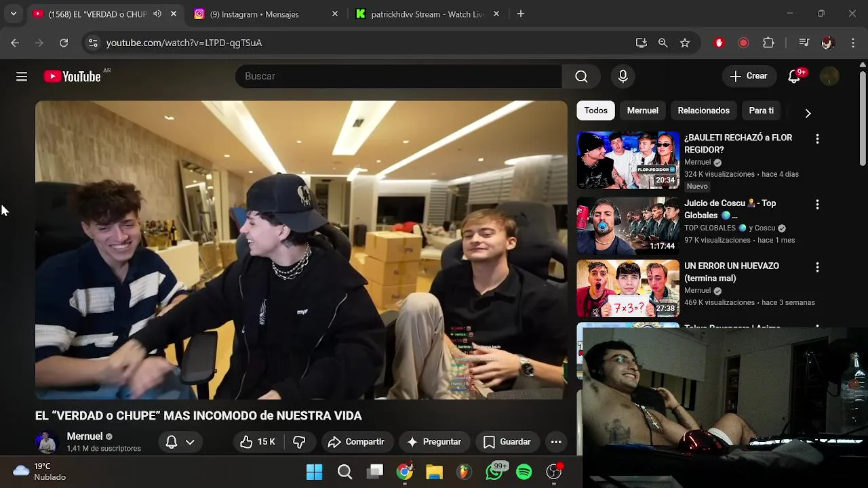Close the Instagram Mensajes tab
The width and height of the screenshot is (868, 488).
(334, 14)
